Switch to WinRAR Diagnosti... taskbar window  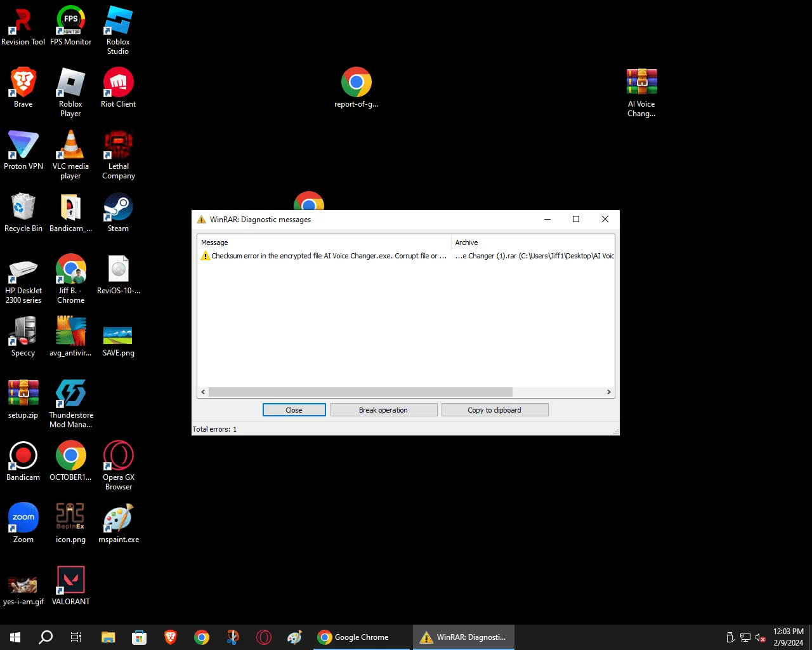(x=463, y=637)
